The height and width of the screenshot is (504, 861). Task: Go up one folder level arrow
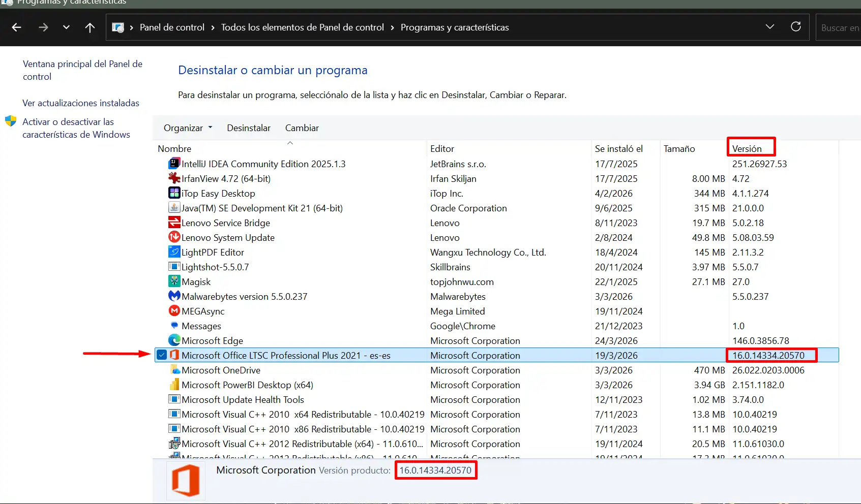pos(90,27)
